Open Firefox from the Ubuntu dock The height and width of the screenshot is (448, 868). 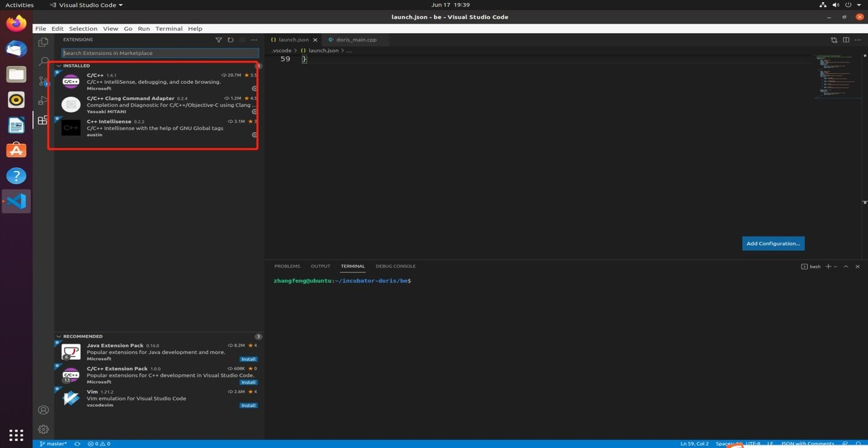coord(16,24)
